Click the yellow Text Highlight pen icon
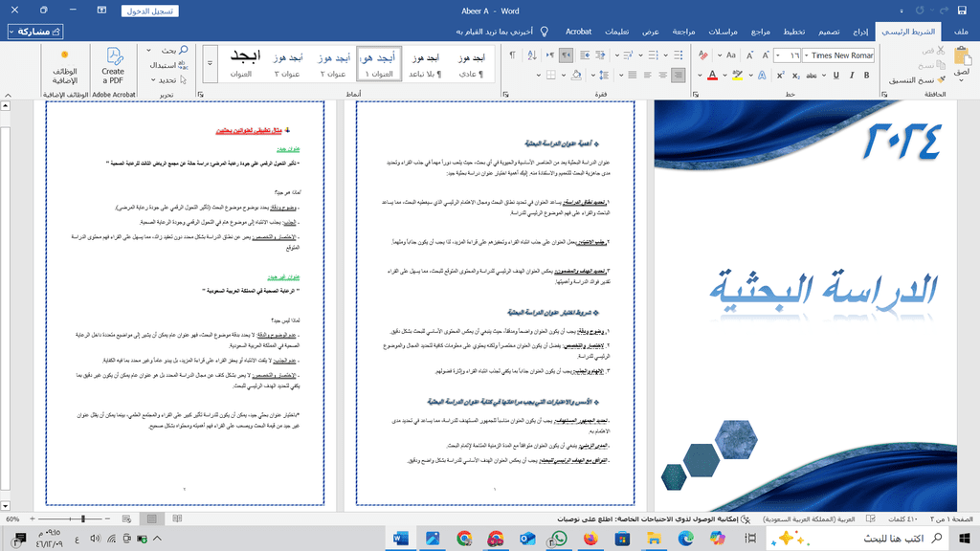 pos(738,75)
